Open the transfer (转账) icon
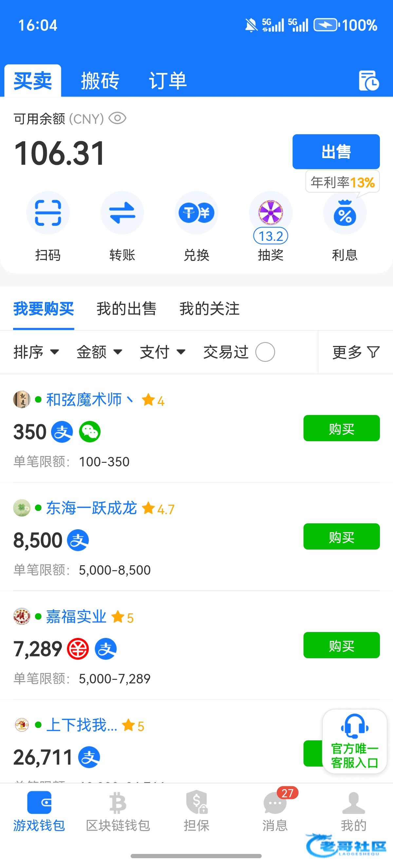This screenshot has height=868, width=393. pos(122,213)
